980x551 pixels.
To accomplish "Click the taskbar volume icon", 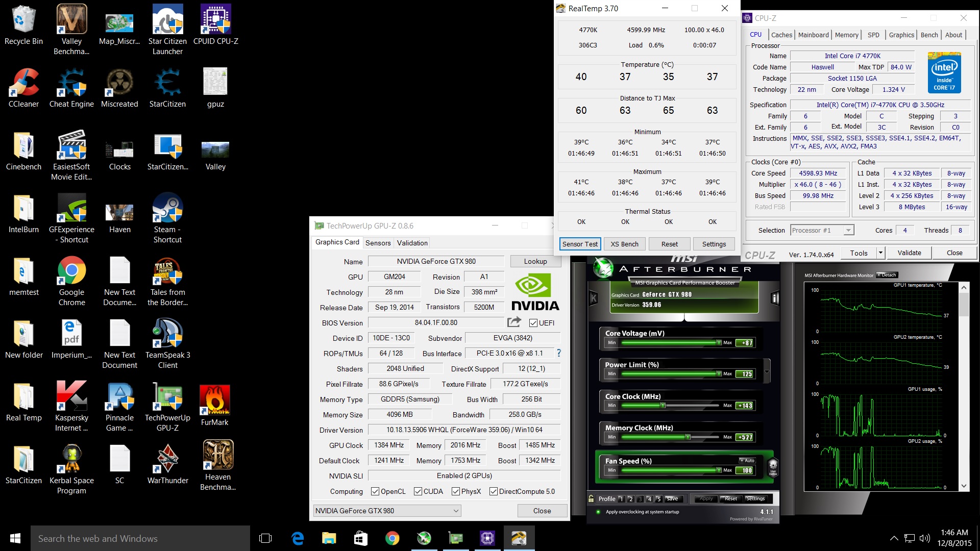I will (924, 538).
